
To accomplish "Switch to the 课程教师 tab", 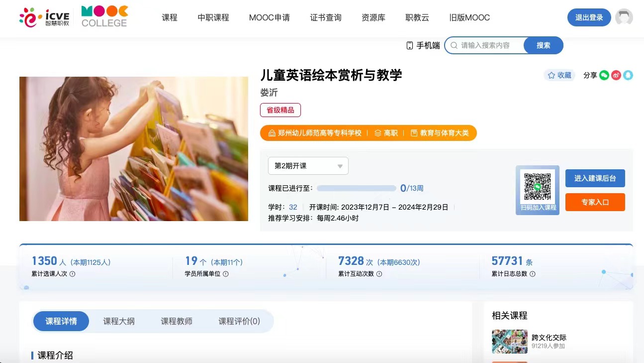I will 177,321.
